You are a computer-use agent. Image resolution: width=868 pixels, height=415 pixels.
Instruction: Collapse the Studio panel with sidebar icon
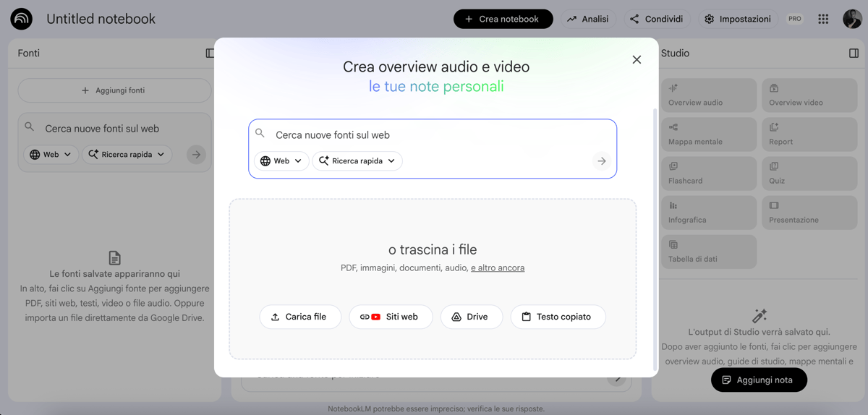point(854,54)
